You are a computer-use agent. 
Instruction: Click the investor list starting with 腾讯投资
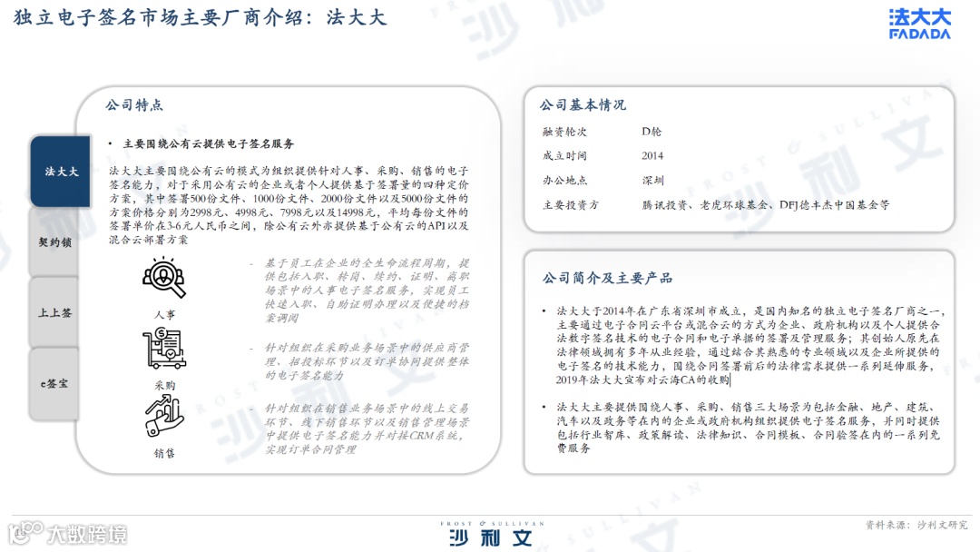tap(765, 204)
